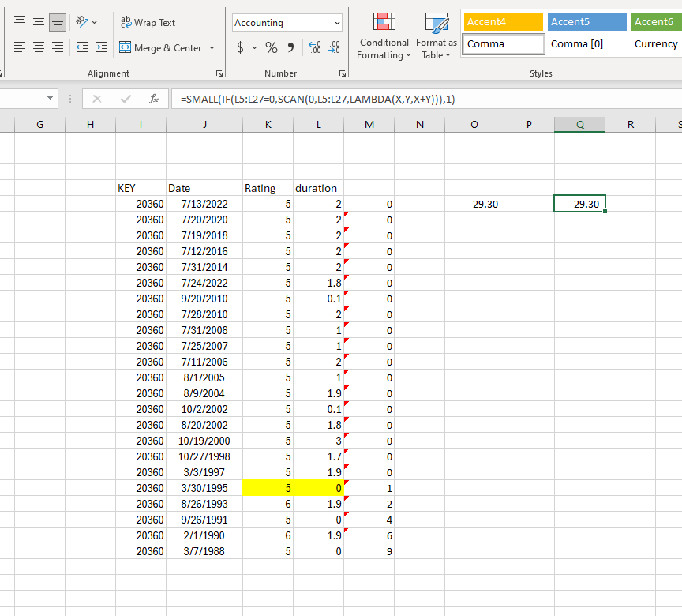
Task: Select yellow highlighted duration cell 0
Action: 318,488
